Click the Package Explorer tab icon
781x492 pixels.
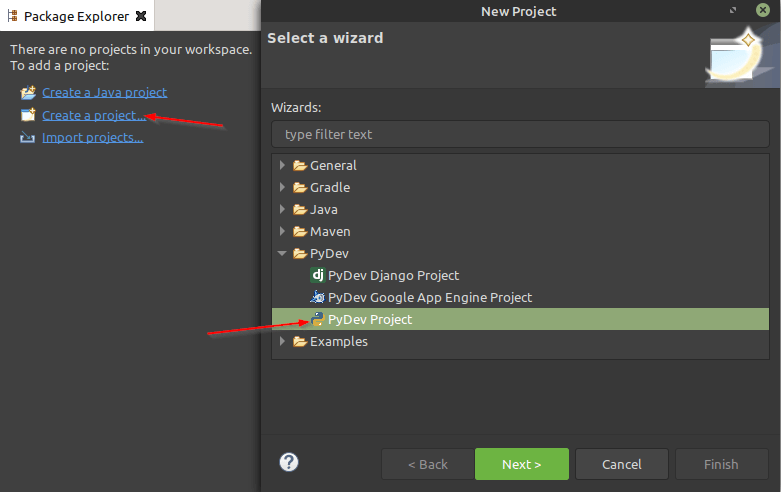point(12,16)
